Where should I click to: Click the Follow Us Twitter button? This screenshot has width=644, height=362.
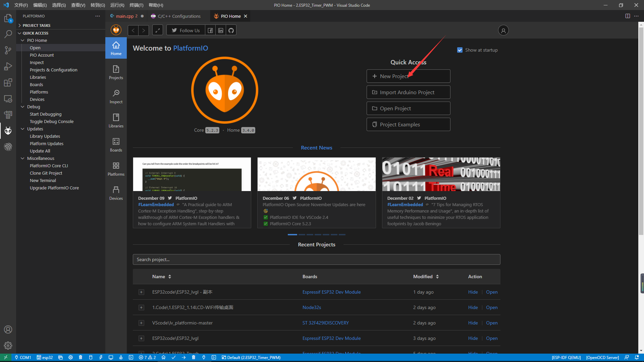pyautogui.click(x=185, y=31)
